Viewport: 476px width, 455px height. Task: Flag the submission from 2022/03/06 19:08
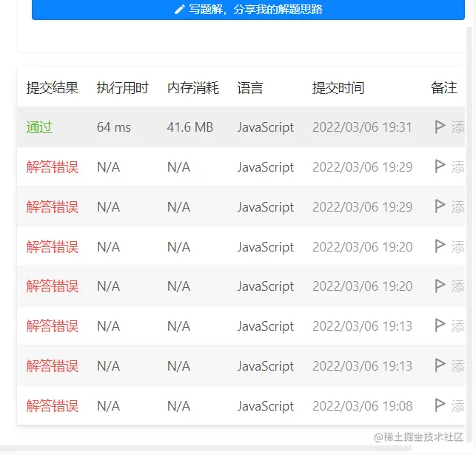click(x=440, y=405)
